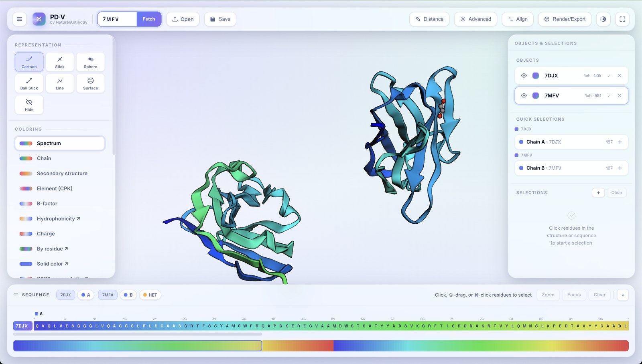The height and width of the screenshot is (364, 642).
Task: Switch to Ball-Stick representation
Action: (29, 83)
